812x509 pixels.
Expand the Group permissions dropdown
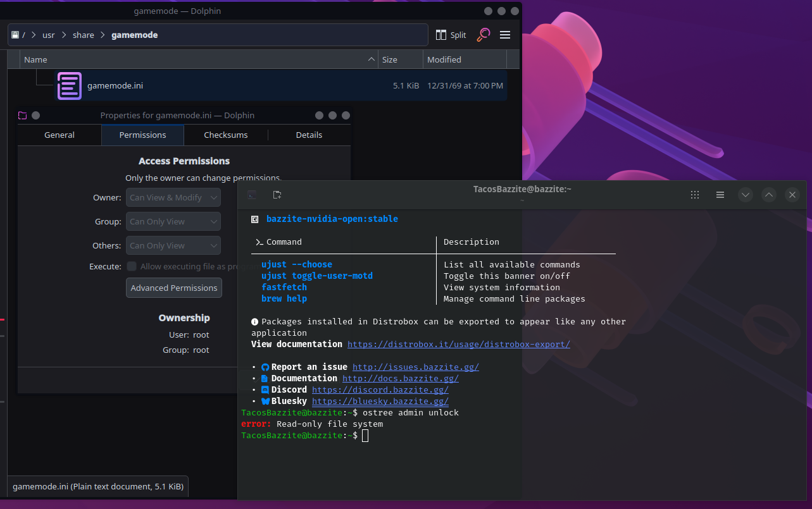[x=173, y=222]
